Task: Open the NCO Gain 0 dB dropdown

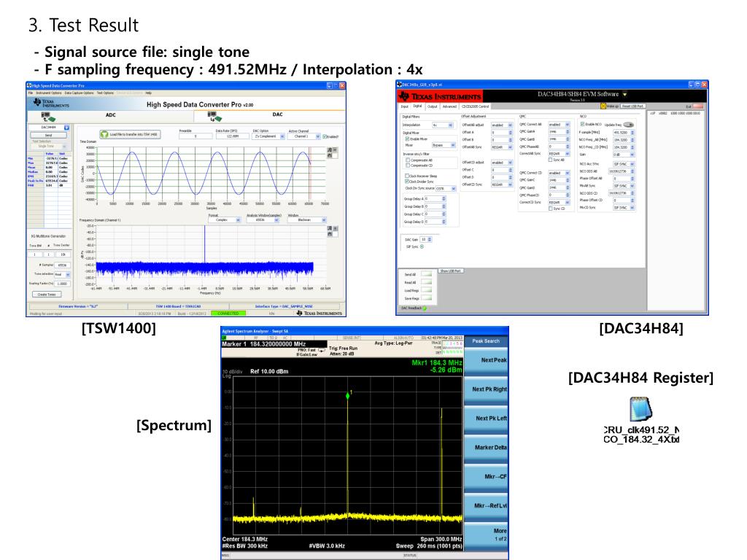Action: pos(624,155)
